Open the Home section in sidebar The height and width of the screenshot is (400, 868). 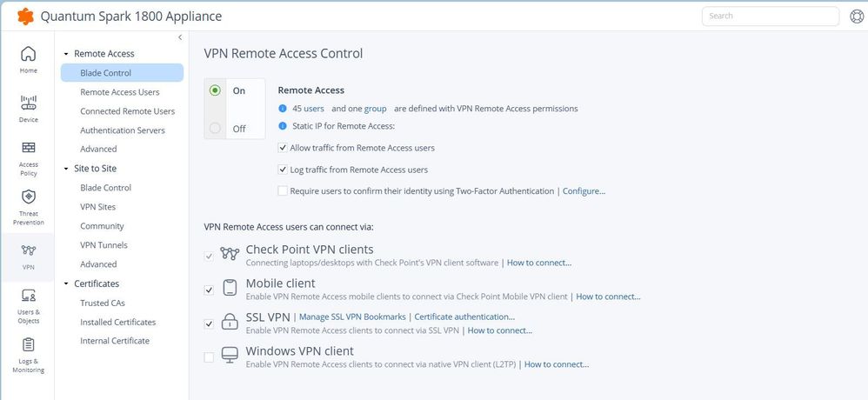click(28, 55)
